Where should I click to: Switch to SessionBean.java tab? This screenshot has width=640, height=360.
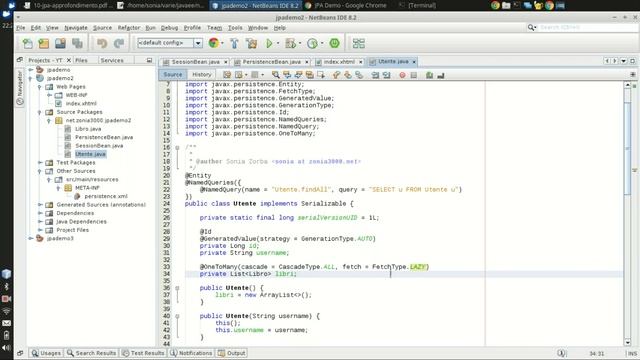tap(196, 62)
